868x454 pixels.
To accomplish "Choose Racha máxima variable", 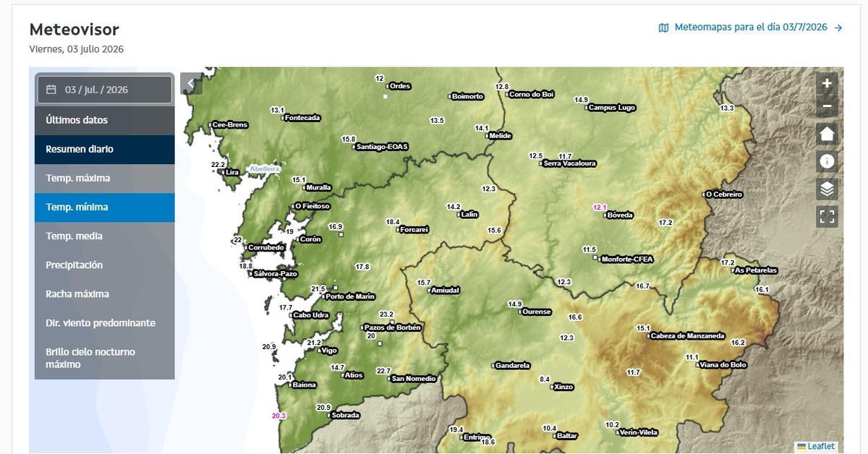I will [105, 294].
